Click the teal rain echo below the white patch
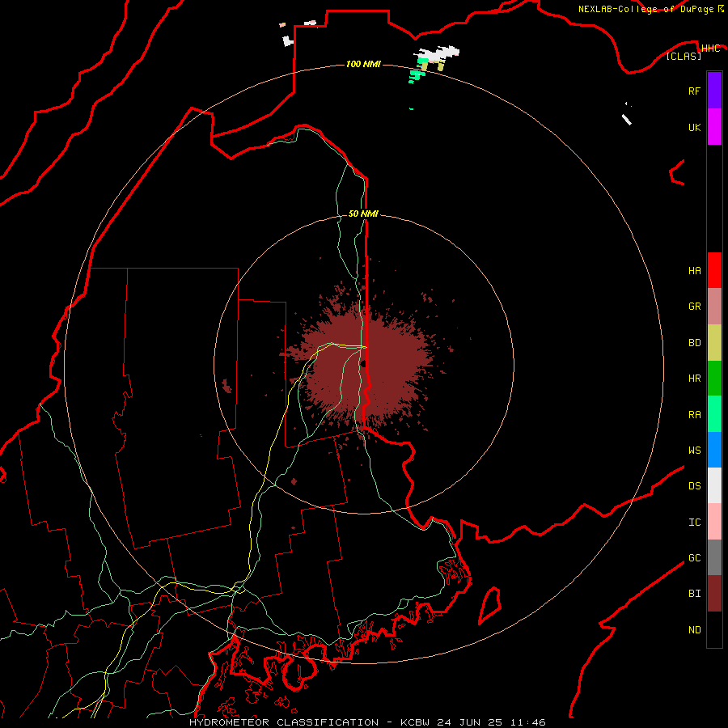The image size is (728, 728). [x=415, y=76]
